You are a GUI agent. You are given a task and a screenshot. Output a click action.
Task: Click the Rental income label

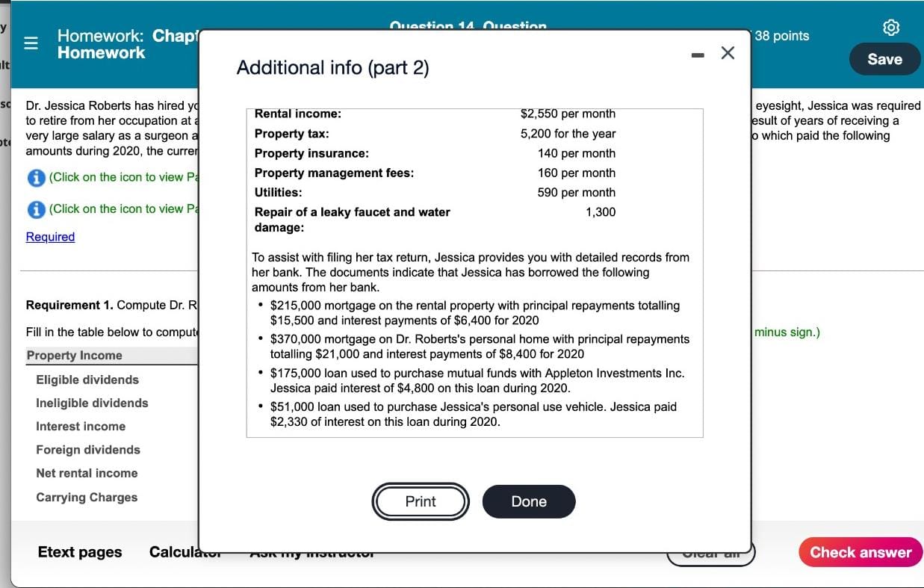click(x=298, y=114)
